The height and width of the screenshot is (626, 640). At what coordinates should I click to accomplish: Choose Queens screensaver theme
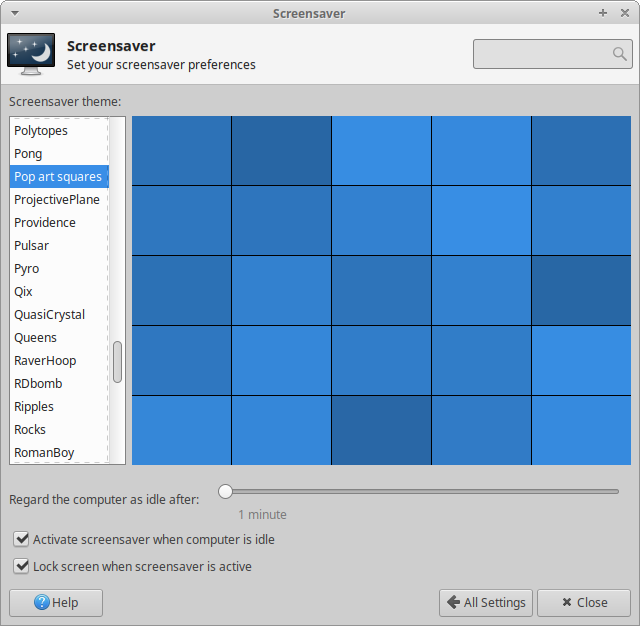(x=59, y=337)
